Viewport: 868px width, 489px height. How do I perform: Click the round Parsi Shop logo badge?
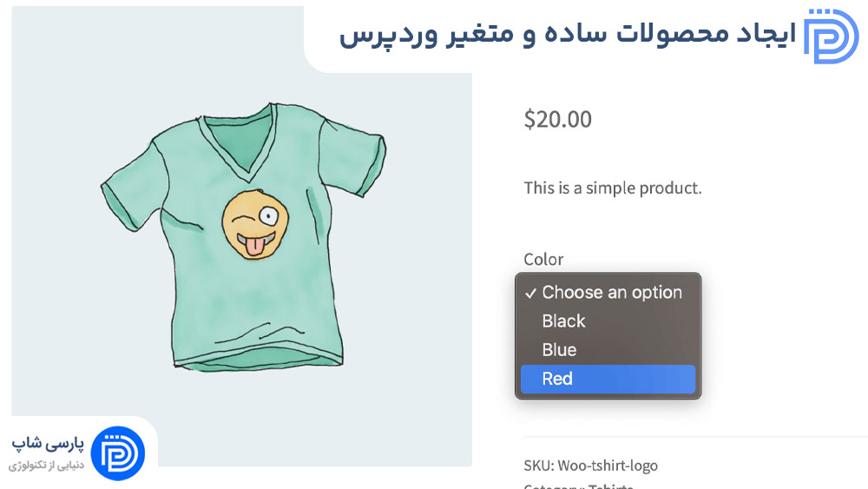(x=118, y=453)
